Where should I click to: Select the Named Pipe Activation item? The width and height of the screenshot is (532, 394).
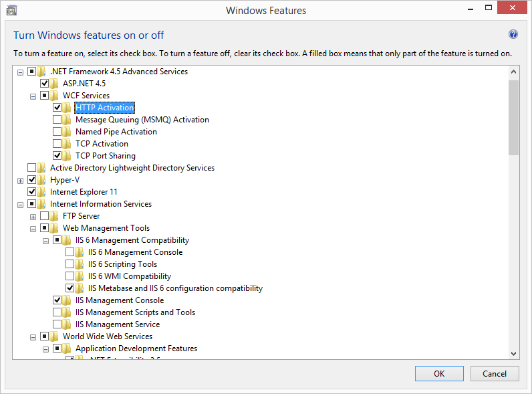click(116, 132)
